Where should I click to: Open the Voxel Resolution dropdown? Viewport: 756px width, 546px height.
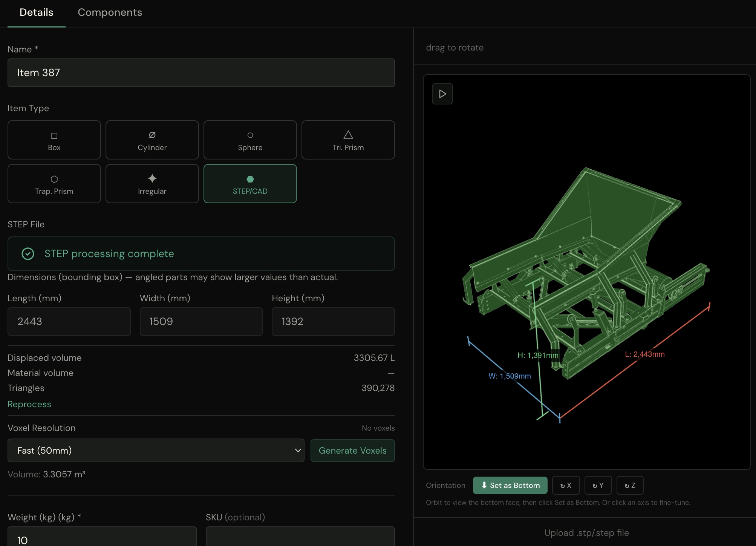point(156,451)
